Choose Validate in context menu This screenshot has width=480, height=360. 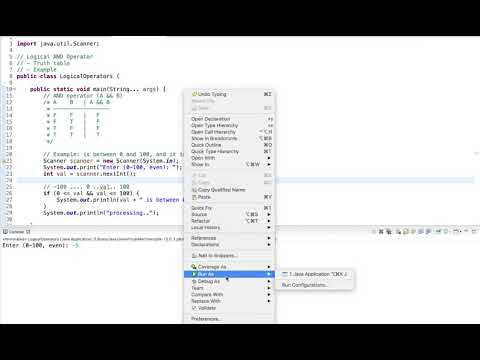pos(230,308)
